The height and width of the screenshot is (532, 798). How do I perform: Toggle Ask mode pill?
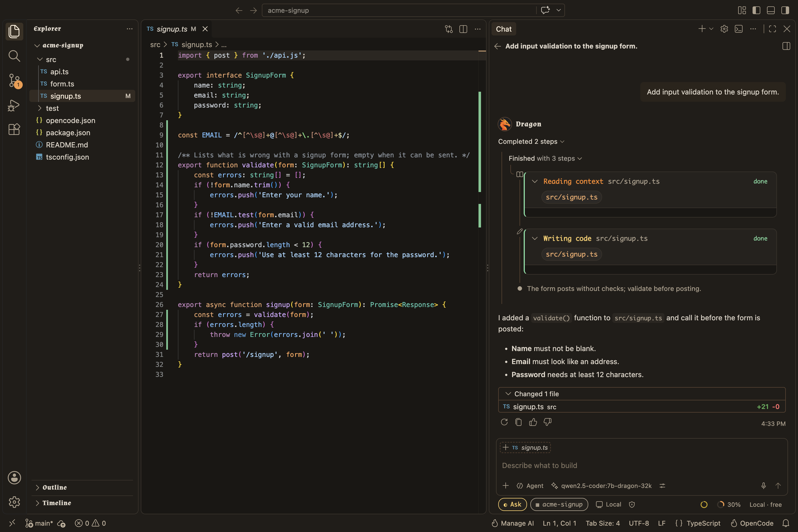point(512,504)
